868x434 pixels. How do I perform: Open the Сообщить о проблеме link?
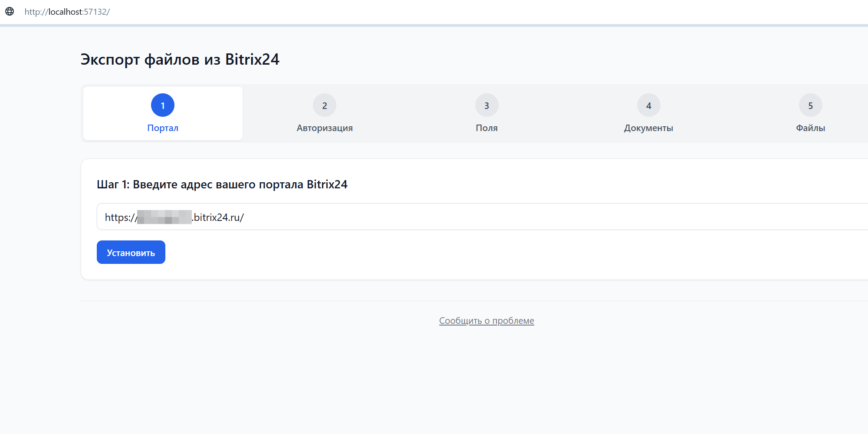[x=487, y=321]
